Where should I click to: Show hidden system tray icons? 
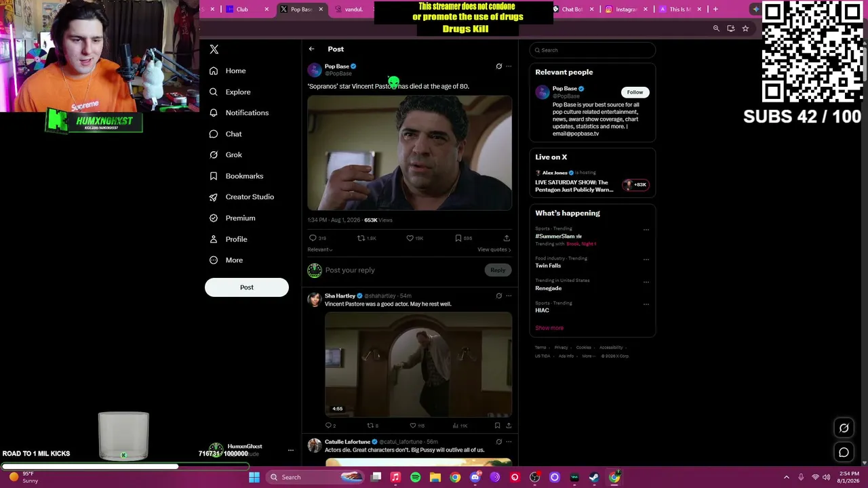pyautogui.click(x=787, y=477)
